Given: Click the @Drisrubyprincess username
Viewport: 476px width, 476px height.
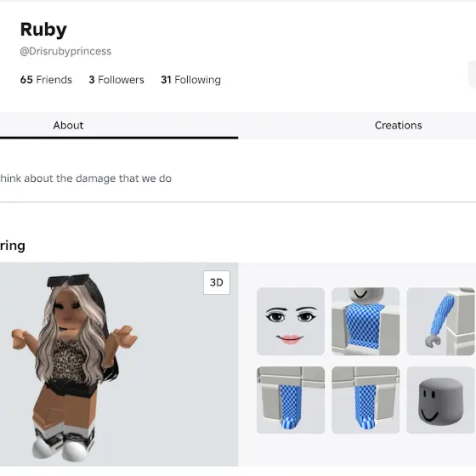Looking at the screenshot, I should (65, 51).
